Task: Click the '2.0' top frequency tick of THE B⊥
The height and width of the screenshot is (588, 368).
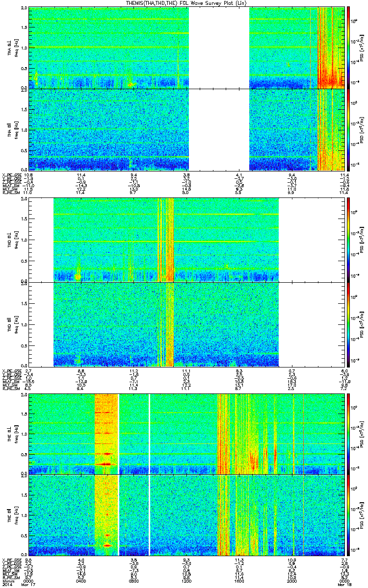Action: coord(25,395)
